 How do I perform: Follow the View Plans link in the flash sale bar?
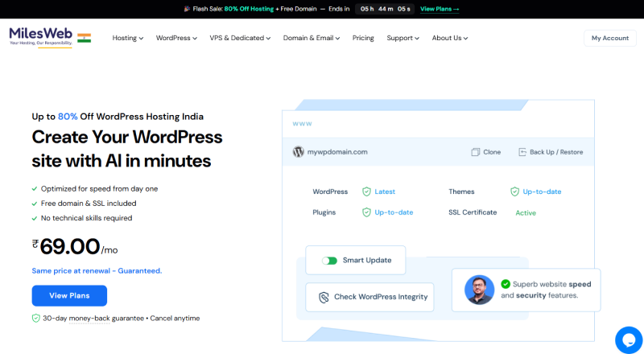pos(440,9)
